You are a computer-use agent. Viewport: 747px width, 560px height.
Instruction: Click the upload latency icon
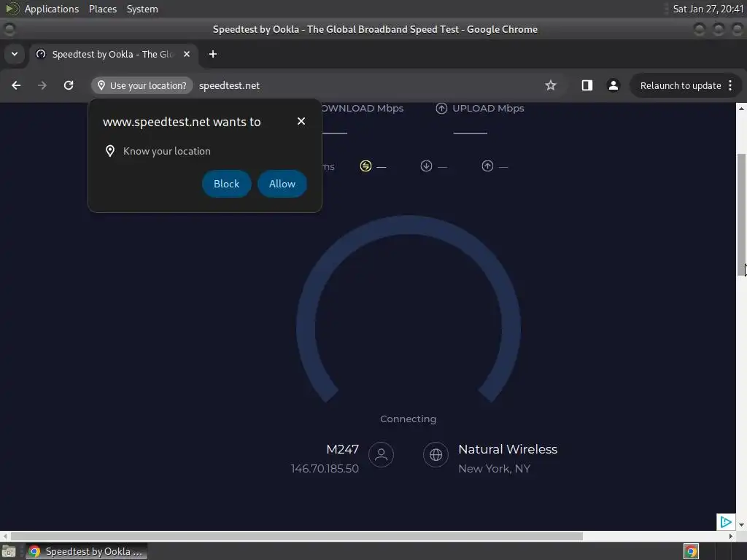(487, 166)
